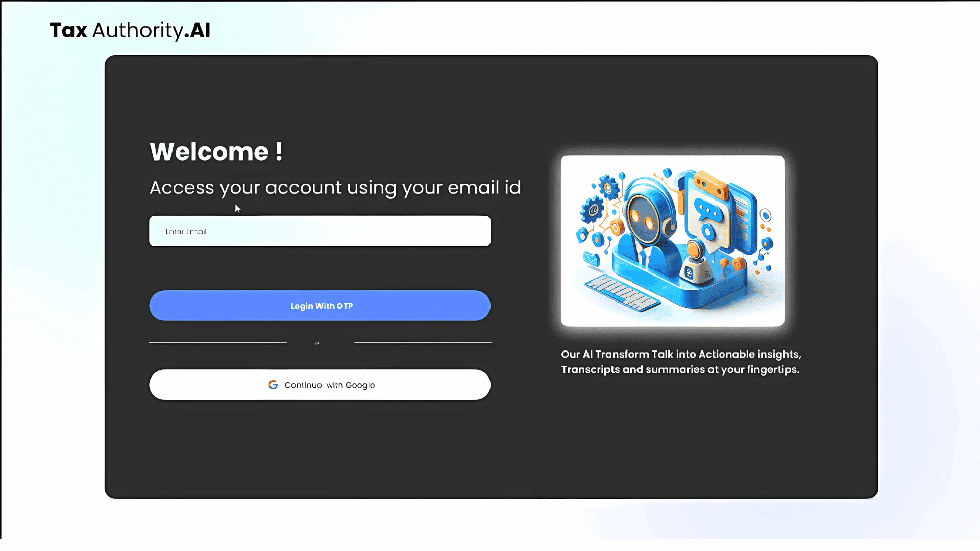Click the keyboard graphic in the illustration
Image resolution: width=980 pixels, height=551 pixels.
click(622, 293)
